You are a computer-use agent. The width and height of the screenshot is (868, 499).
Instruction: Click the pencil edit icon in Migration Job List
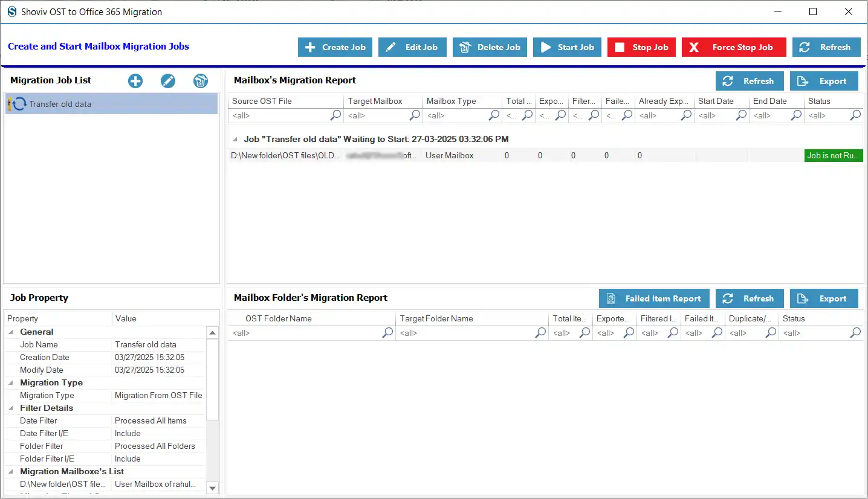(x=168, y=81)
